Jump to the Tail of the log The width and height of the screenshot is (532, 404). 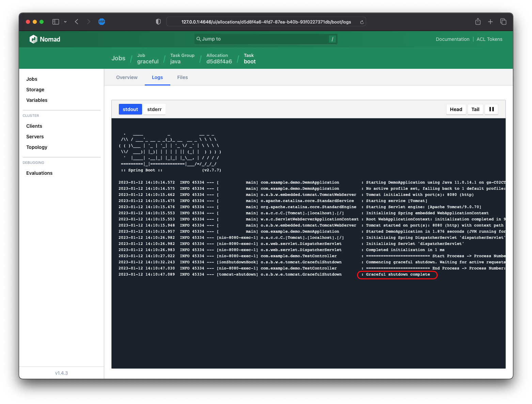click(475, 109)
